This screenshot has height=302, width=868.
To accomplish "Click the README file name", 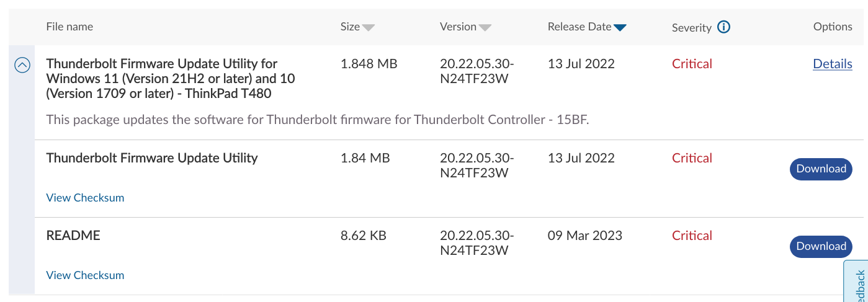I will pos(73,236).
